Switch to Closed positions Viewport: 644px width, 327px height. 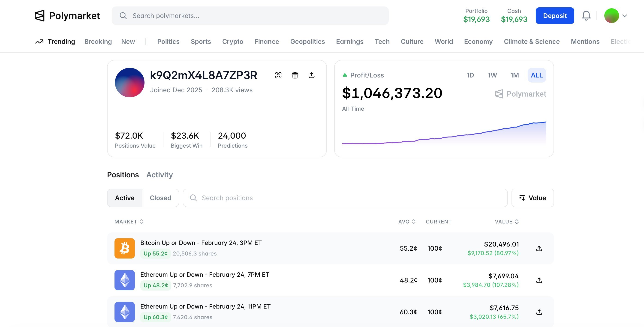coord(160,198)
